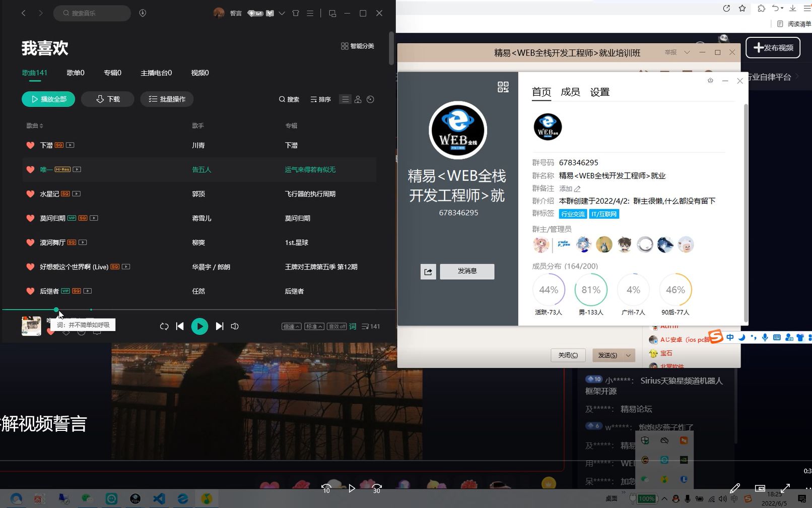
Task: Unlike the song 下潜 by clicking its heart
Action: (30, 145)
